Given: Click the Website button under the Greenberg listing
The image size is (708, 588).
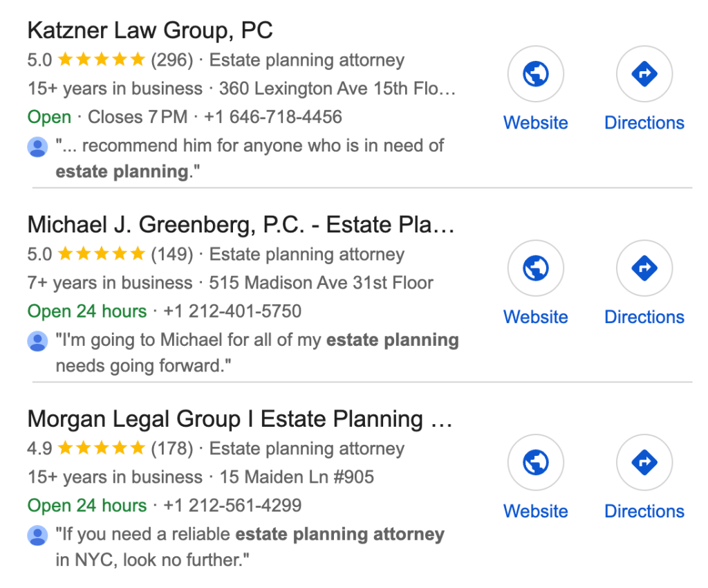Looking at the screenshot, I should [x=536, y=316].
